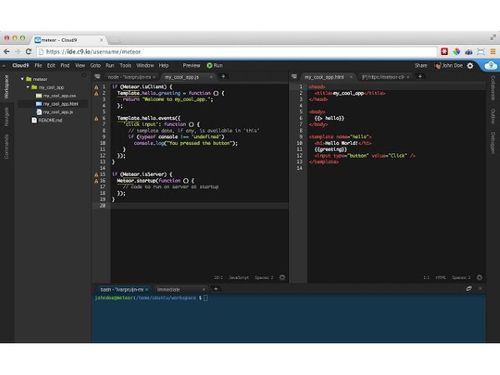Click the browser back arrow
The width and height of the screenshot is (500, 375).
click(7, 51)
